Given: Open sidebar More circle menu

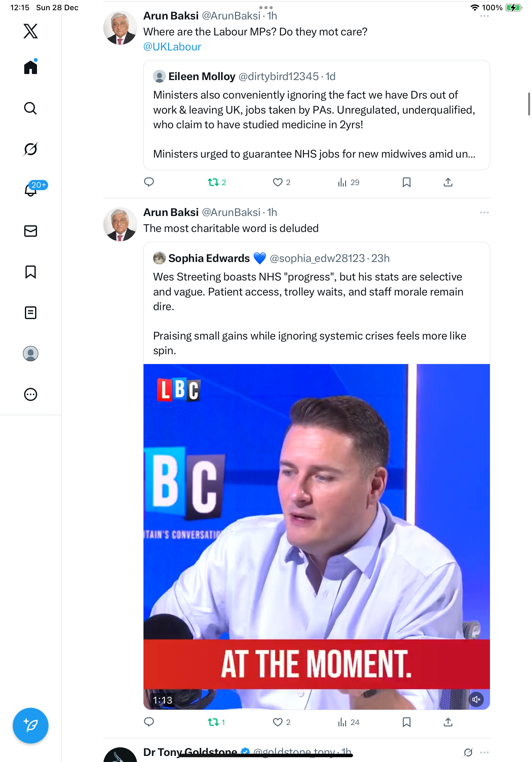Looking at the screenshot, I should [31, 395].
